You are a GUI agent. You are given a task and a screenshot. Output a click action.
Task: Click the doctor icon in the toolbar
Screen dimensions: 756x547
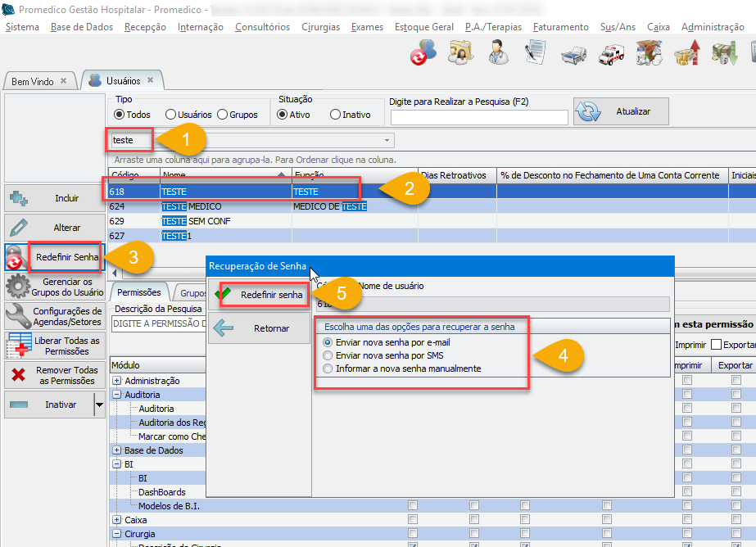click(x=496, y=56)
